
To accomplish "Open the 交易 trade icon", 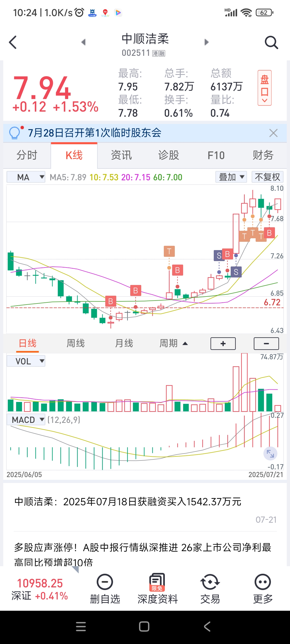I will 210,589.
